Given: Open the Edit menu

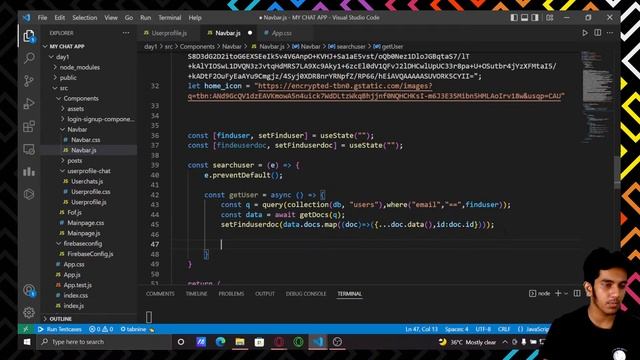Looking at the screenshot, I should [x=60, y=18].
